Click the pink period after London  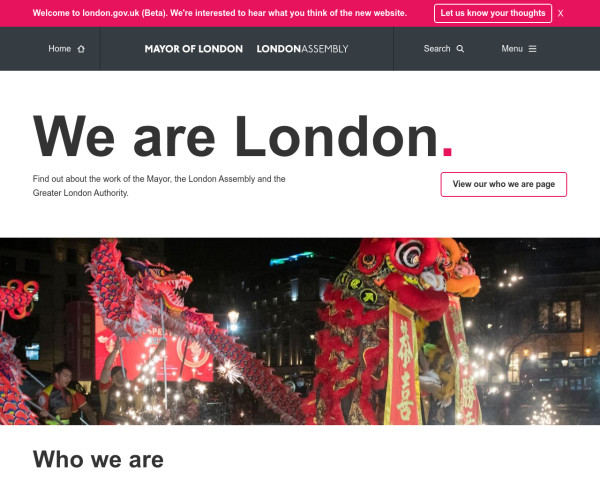click(447, 151)
